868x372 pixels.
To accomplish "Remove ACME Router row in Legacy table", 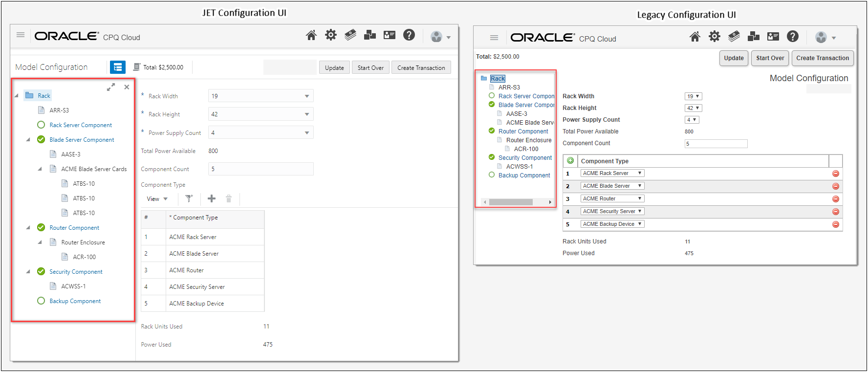I will [x=836, y=199].
